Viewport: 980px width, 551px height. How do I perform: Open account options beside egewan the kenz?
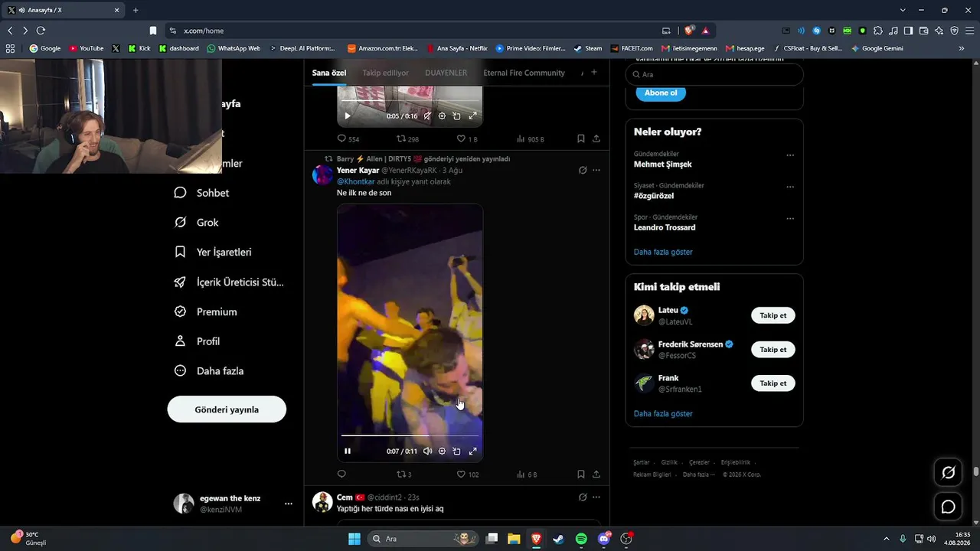click(289, 504)
